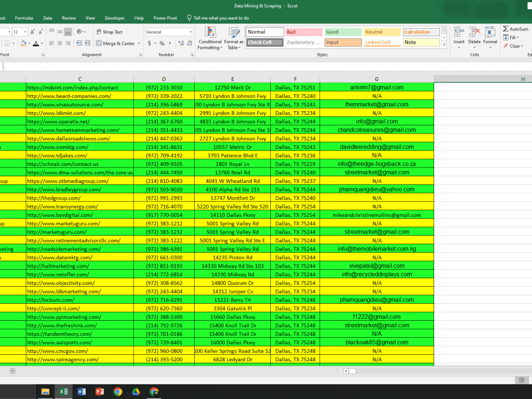Open the Fill dropdown
532x399 pixels.
pyautogui.click(x=511, y=38)
